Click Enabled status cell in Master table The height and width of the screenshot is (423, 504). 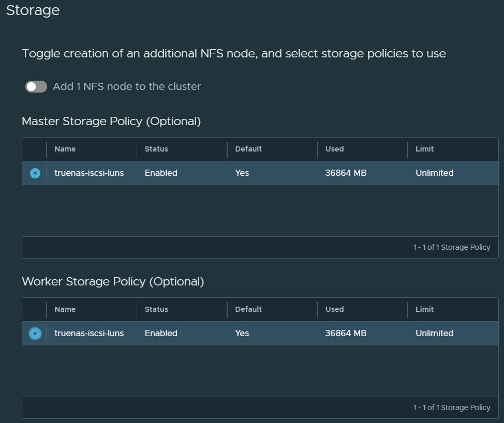(161, 173)
